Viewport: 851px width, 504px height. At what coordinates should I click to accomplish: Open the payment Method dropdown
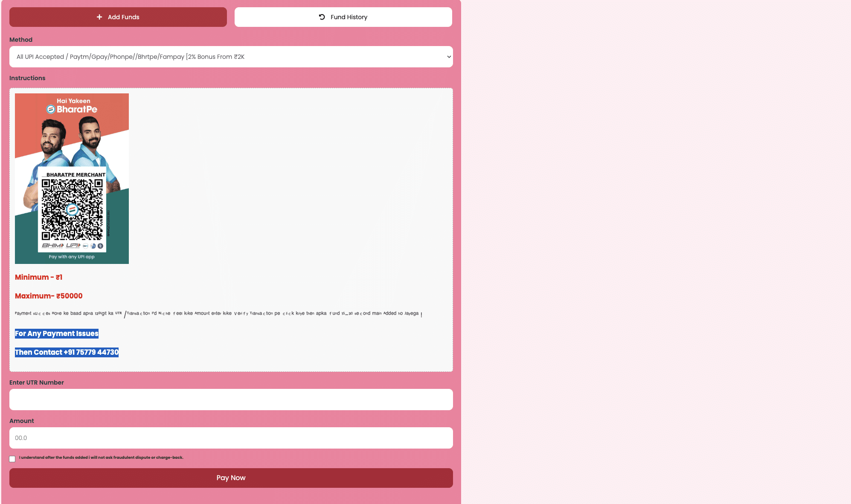(231, 57)
